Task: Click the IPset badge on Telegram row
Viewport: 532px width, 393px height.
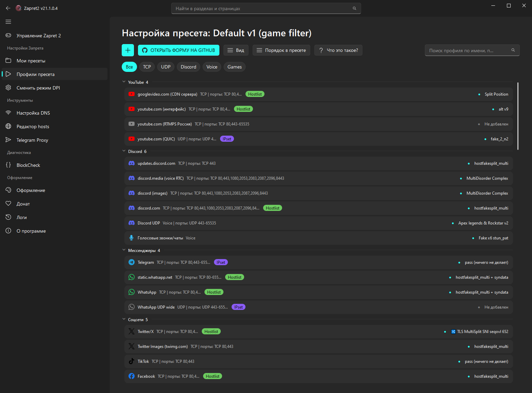Action: (x=221, y=262)
